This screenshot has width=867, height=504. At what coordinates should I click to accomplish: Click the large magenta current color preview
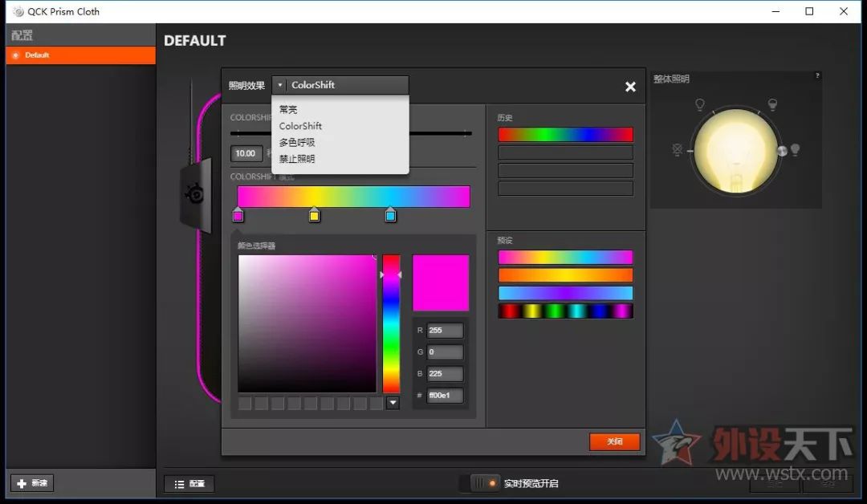tap(441, 283)
